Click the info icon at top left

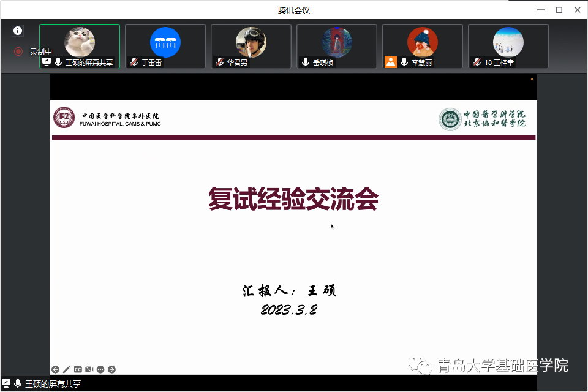click(x=18, y=31)
